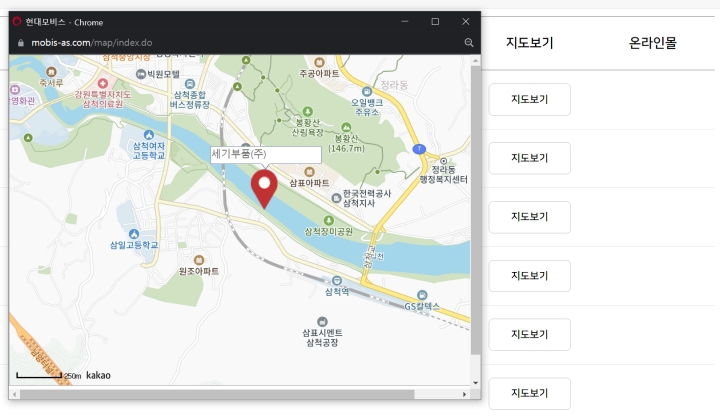Click the red location pin marker
Viewport: 720px width, 416px height.
(x=264, y=189)
